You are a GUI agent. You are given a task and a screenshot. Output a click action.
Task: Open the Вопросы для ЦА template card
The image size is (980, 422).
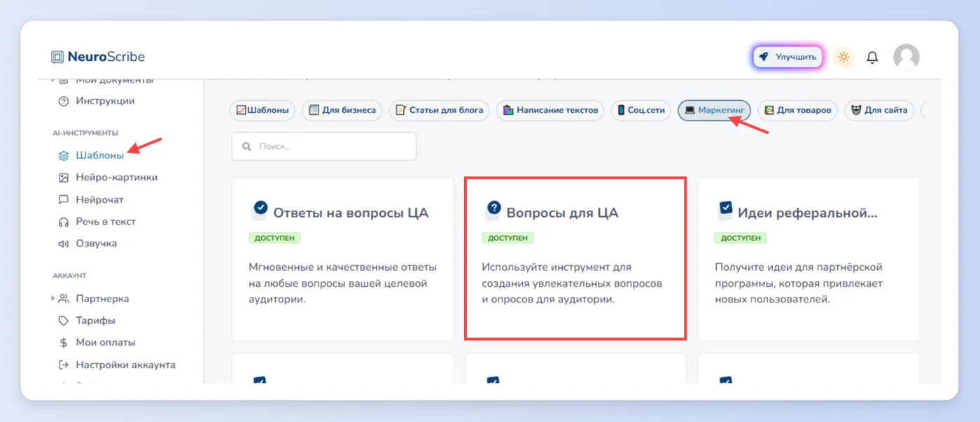(x=575, y=258)
